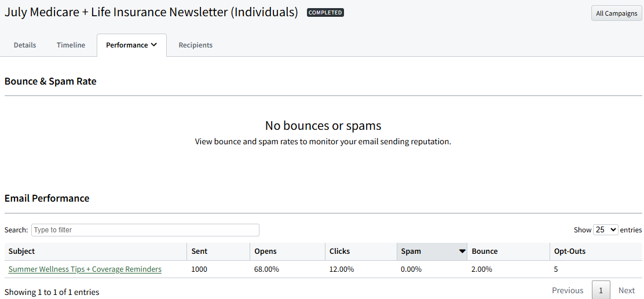This screenshot has width=644, height=299.
Task: Click the All Campaigns button
Action: [616, 13]
